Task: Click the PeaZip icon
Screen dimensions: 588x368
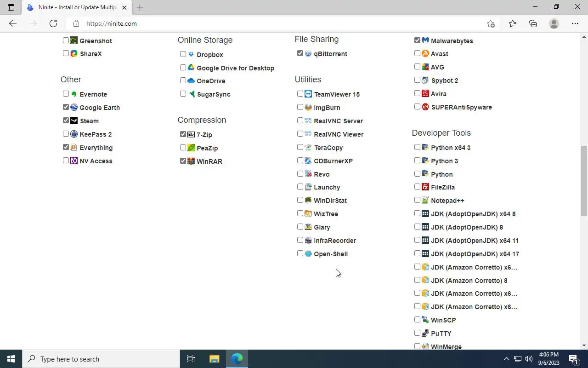Action: click(191, 148)
